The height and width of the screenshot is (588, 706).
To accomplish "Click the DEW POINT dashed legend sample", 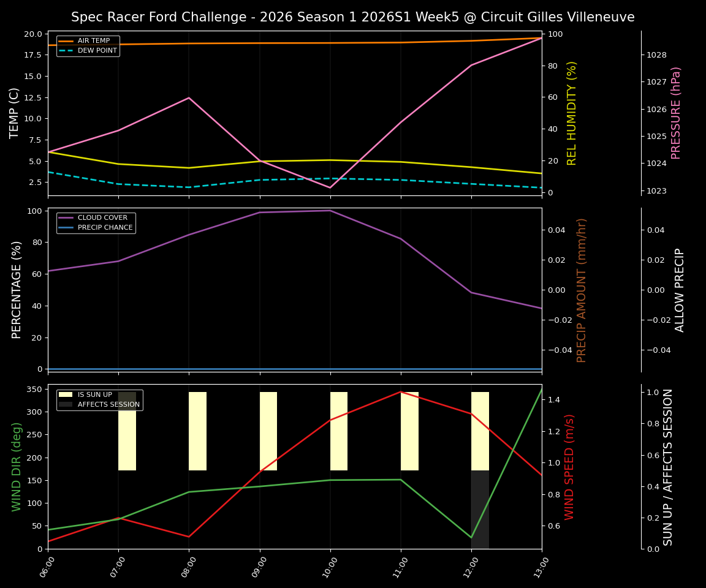I will 65,50.
